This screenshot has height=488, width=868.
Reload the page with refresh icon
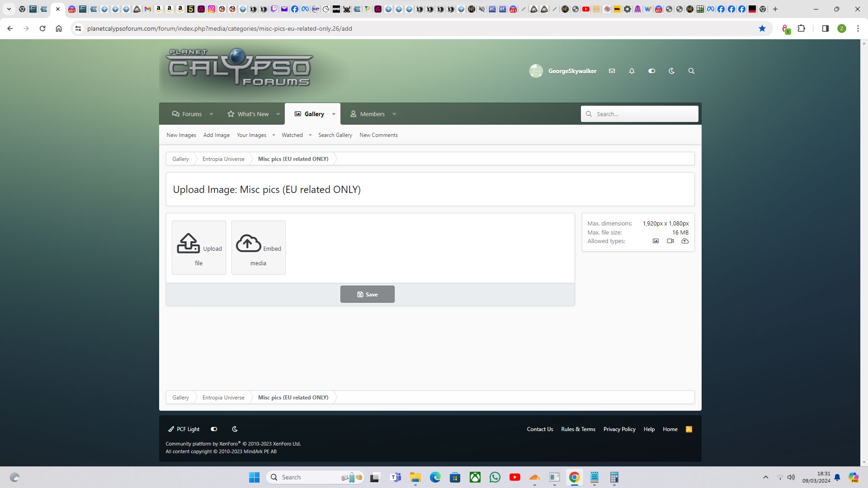[42, 28]
